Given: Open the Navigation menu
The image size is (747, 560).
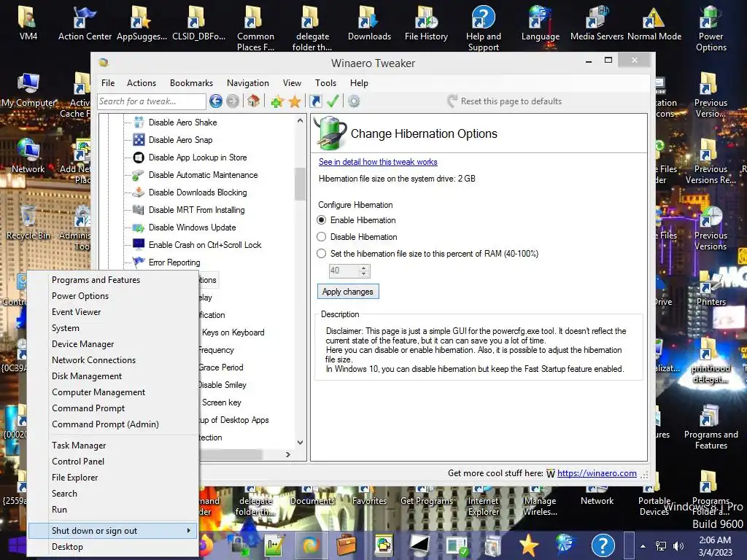Looking at the screenshot, I should [248, 83].
